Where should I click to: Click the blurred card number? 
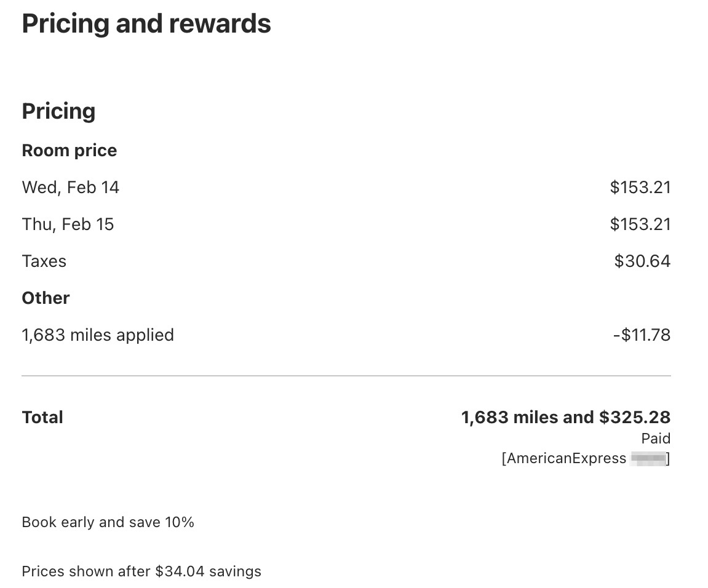coord(648,458)
